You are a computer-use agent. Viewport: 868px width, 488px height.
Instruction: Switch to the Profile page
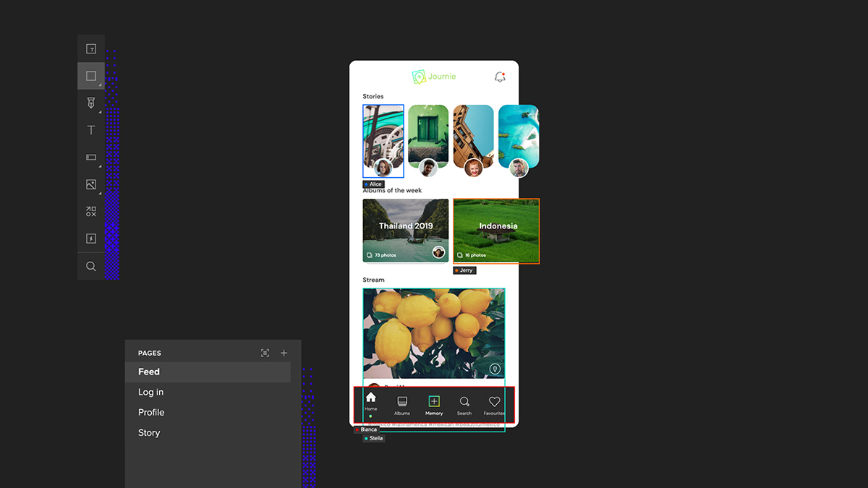coord(151,412)
